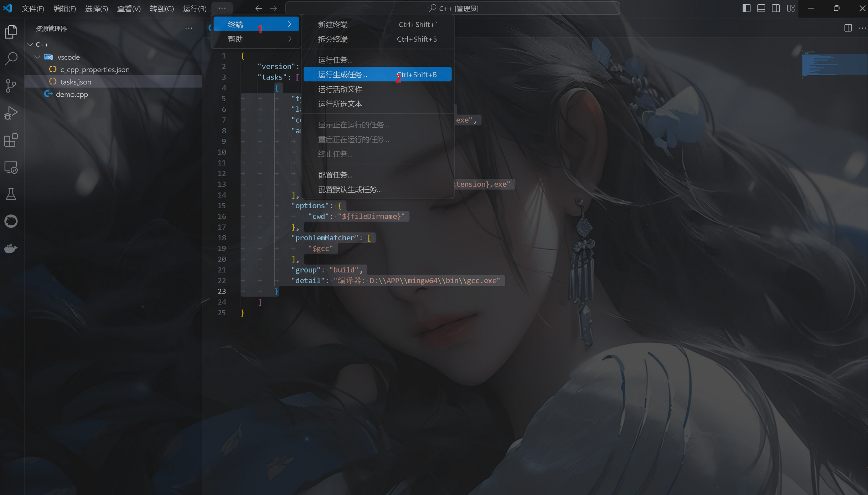Choose 运行生成任务... menu entry
868x495 pixels.
377,74
